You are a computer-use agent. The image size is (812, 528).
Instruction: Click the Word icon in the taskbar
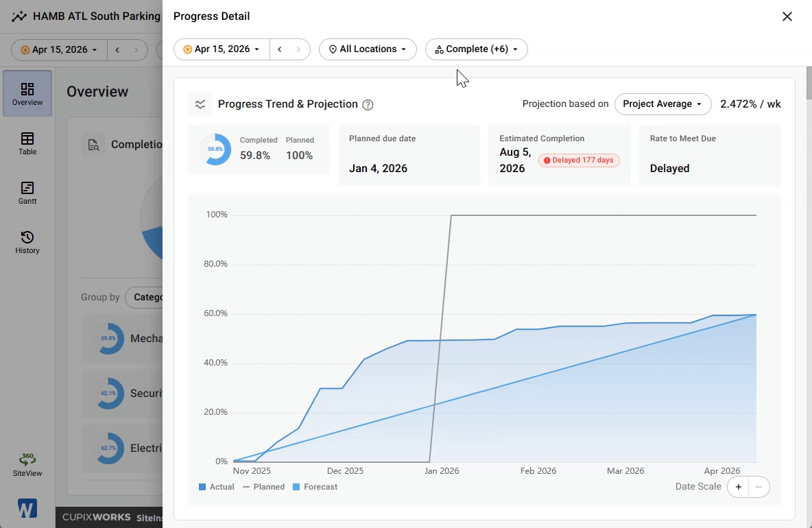click(x=27, y=508)
